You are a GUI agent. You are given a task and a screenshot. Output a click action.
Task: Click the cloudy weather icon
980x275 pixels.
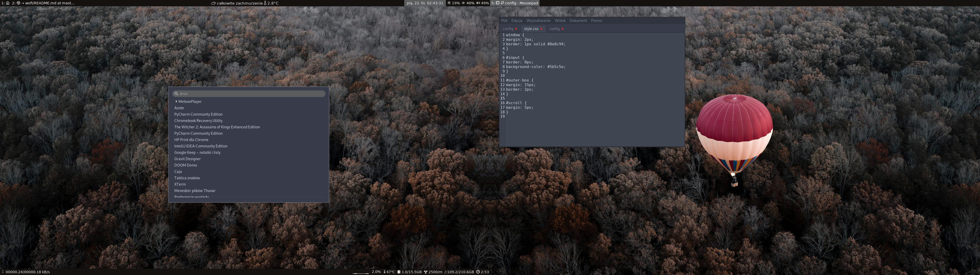[213, 3]
